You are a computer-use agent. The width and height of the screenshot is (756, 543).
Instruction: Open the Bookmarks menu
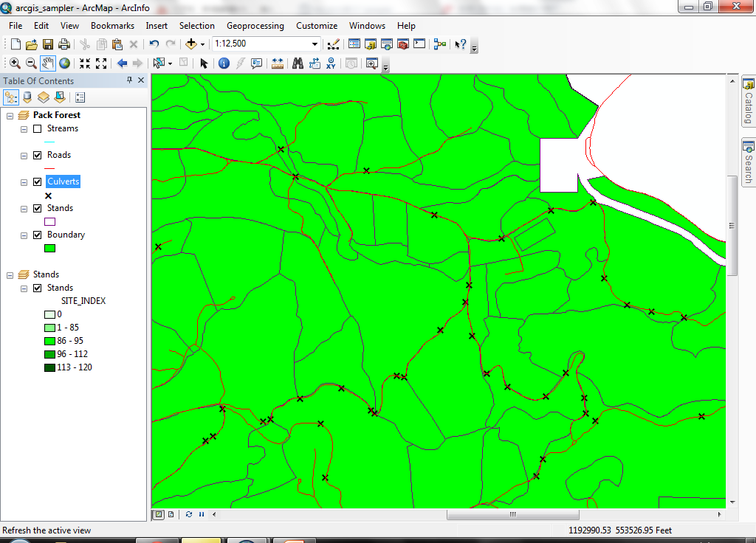tap(112, 25)
